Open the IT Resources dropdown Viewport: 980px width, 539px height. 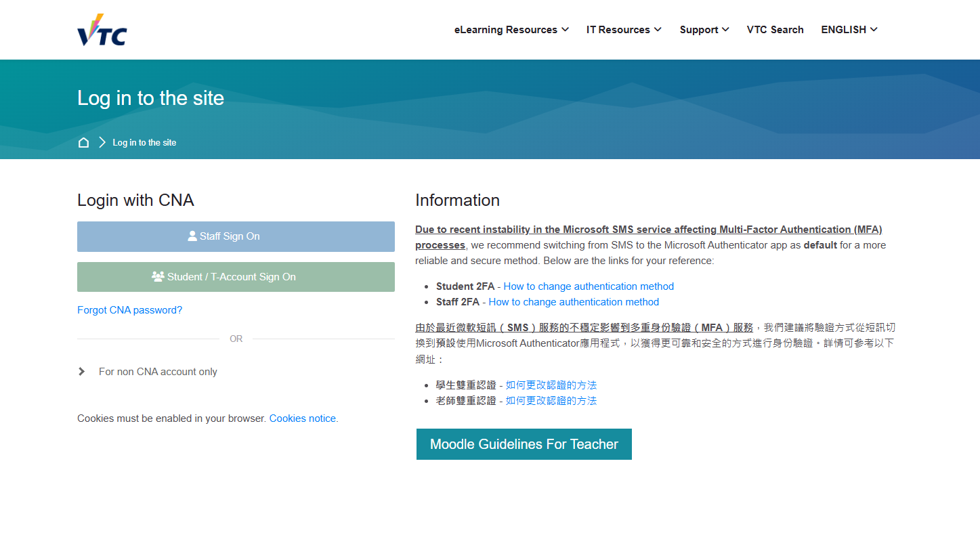[624, 30]
